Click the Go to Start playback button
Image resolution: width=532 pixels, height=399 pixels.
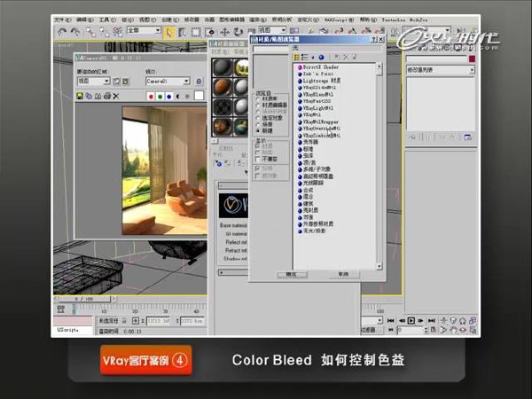390,320
